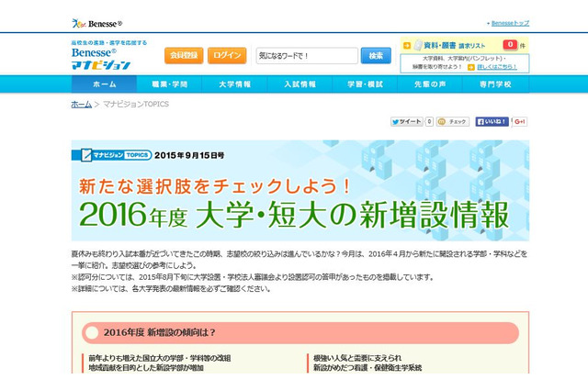Click the 2016年度 大学・短大の新増設情報 banner

point(300,191)
